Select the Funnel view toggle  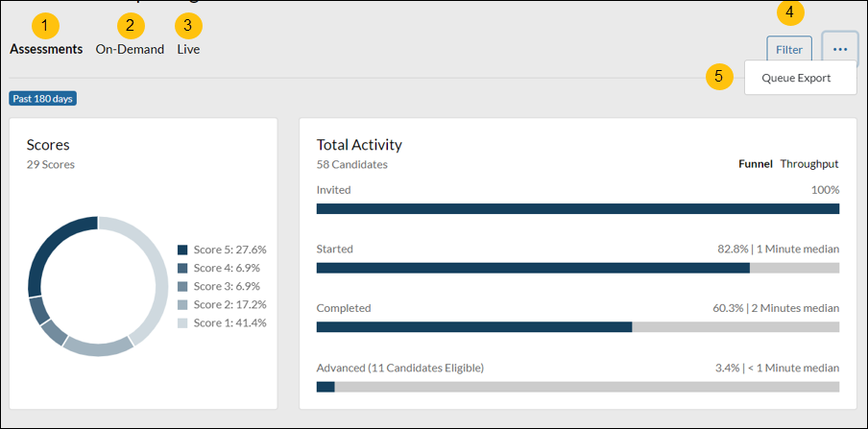(755, 164)
